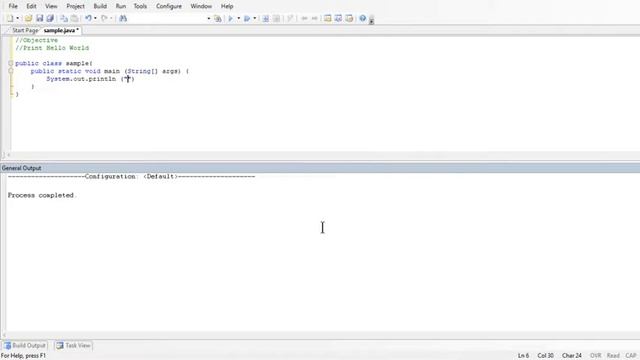Viewport: 640px width, 360px height.
Task: Click the CAP indicator in status bar
Action: click(631, 356)
